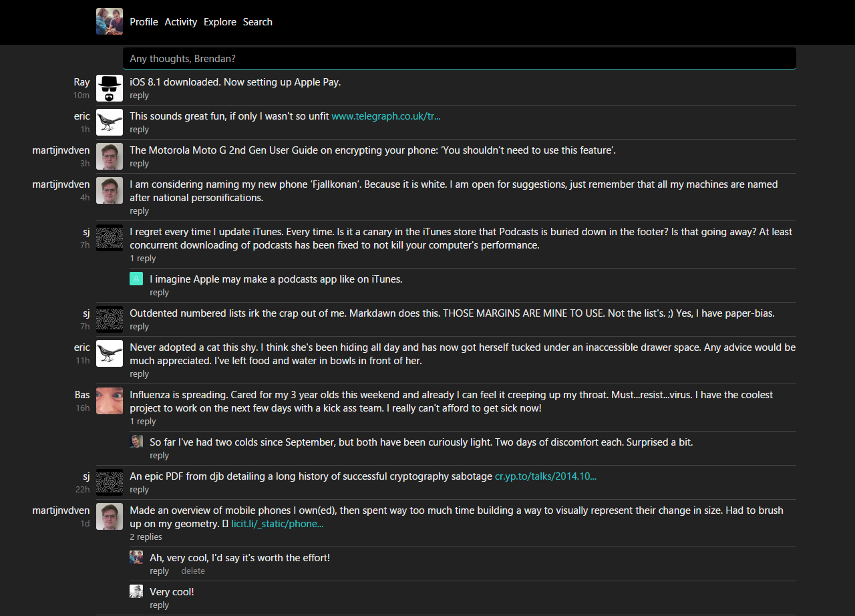Expand '2 replies' under the mobile phones post
855x616 pixels.
coord(146,537)
